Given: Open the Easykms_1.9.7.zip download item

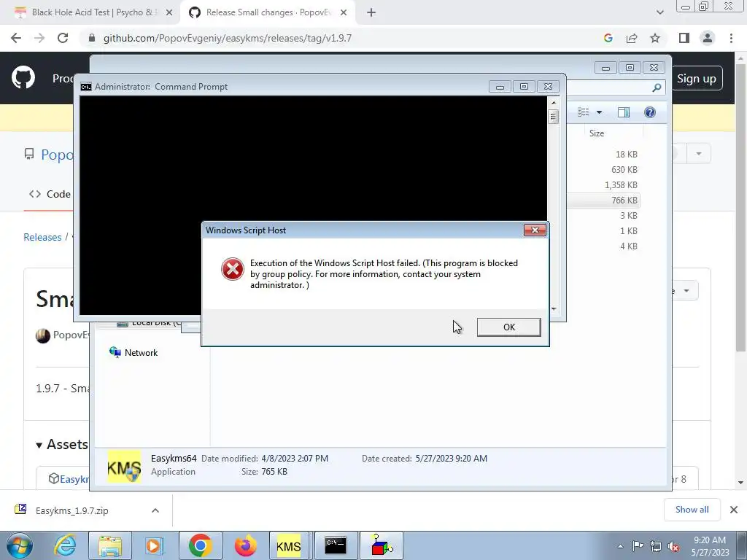Looking at the screenshot, I should pyautogui.click(x=71, y=510).
